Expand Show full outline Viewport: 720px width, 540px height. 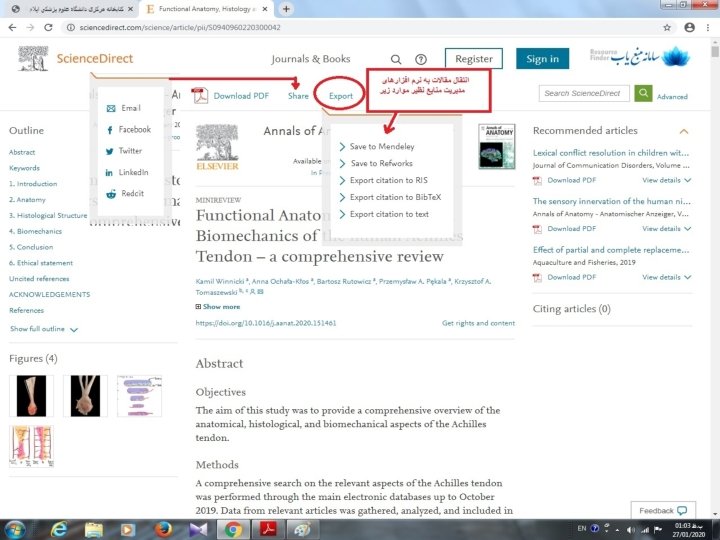click(x=44, y=329)
